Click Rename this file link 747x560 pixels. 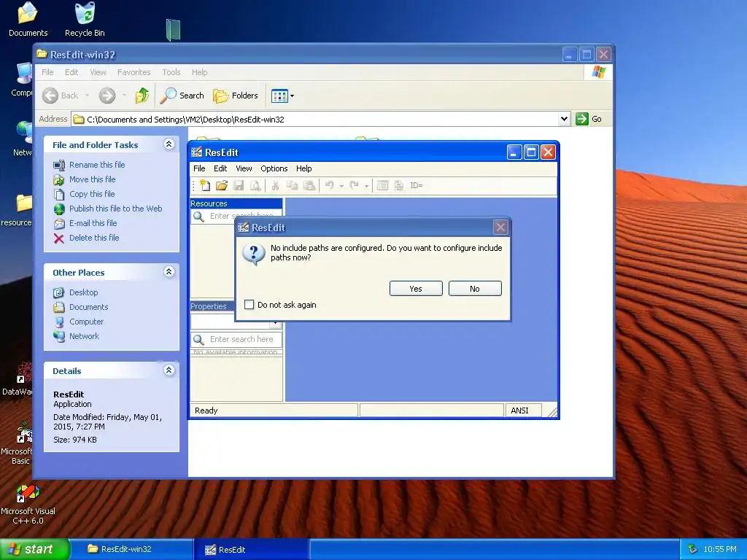click(x=97, y=165)
